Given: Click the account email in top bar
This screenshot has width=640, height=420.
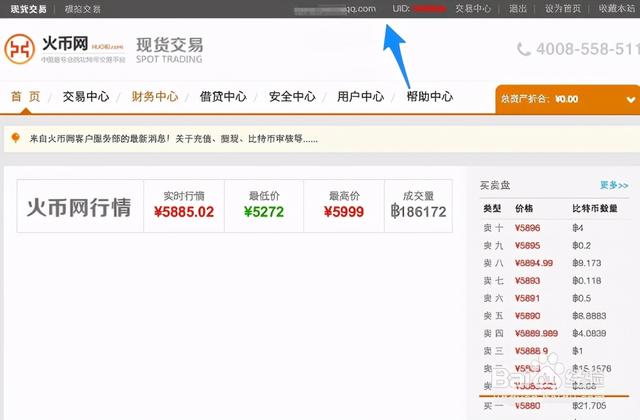Looking at the screenshot, I should [x=335, y=9].
